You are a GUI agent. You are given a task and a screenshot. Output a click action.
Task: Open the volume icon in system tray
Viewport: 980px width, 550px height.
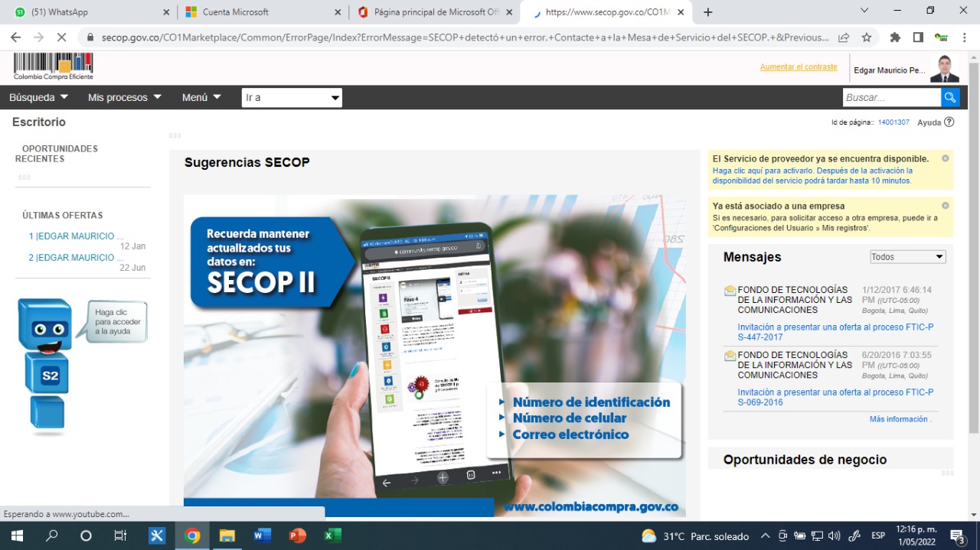click(835, 535)
